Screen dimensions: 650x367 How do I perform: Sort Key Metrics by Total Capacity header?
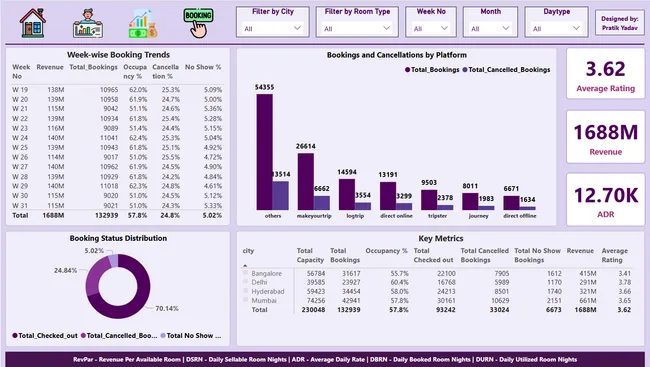click(x=310, y=255)
